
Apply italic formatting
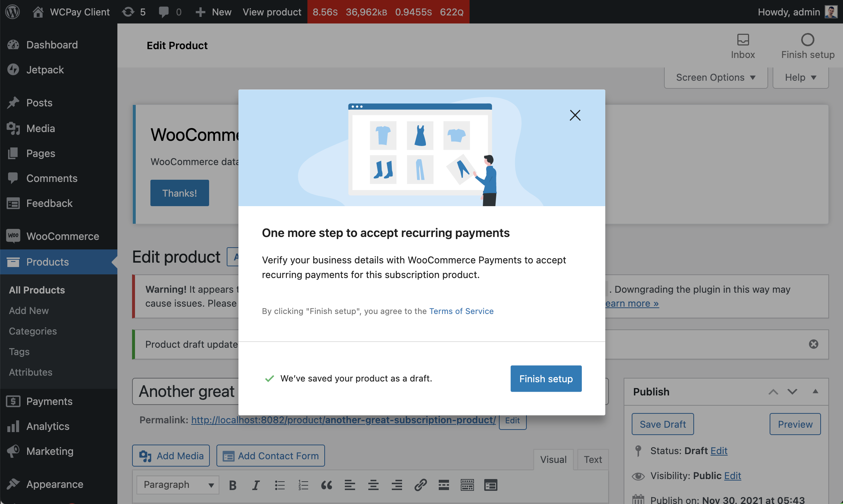coord(256,485)
